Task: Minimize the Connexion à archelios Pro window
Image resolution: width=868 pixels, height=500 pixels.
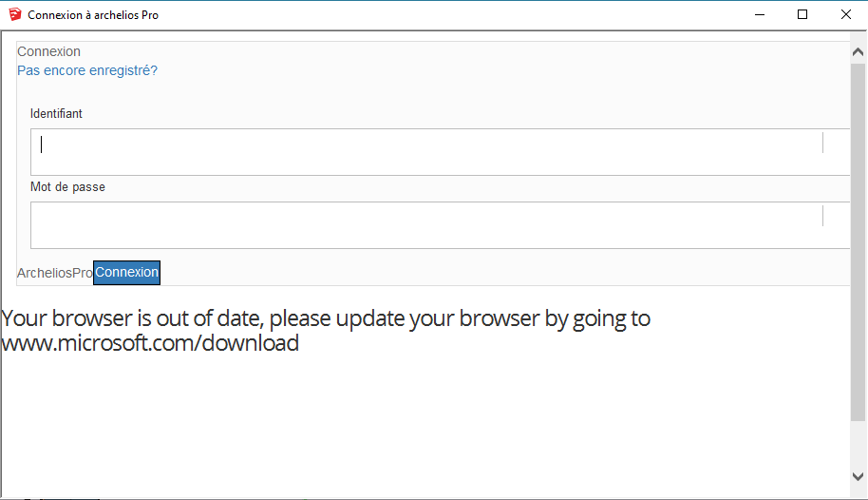Action: pyautogui.click(x=760, y=15)
